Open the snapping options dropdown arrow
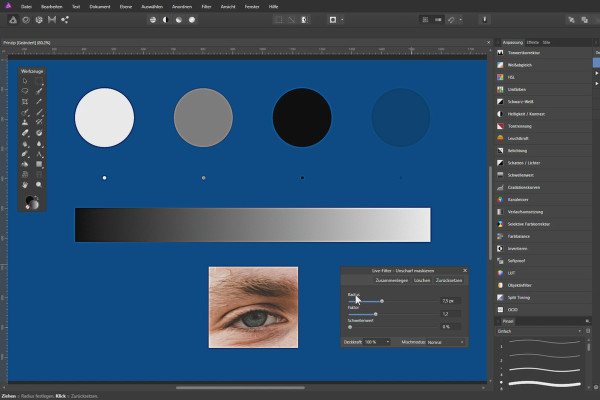600x400 pixels. 460,20
